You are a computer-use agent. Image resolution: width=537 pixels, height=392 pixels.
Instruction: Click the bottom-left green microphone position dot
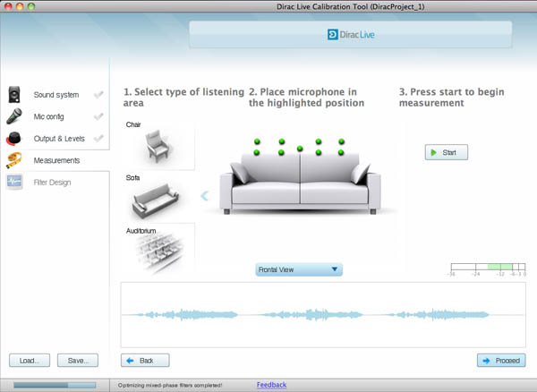(257, 152)
